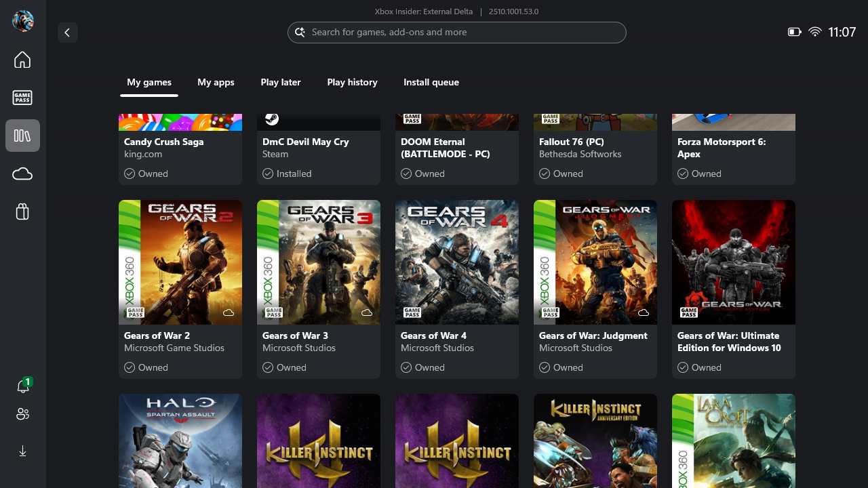Click the Wi-Fi status icon
Screen dimensions: 868x488
815,32
